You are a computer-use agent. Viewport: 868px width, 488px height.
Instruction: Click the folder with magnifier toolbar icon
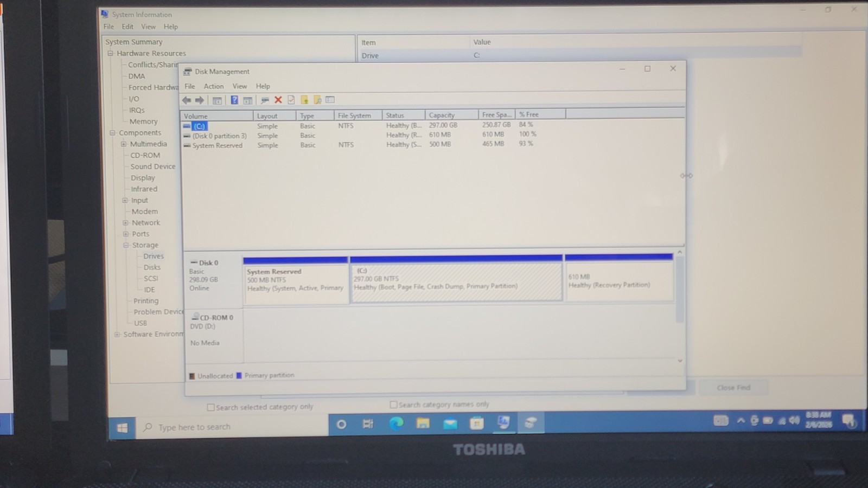click(317, 100)
